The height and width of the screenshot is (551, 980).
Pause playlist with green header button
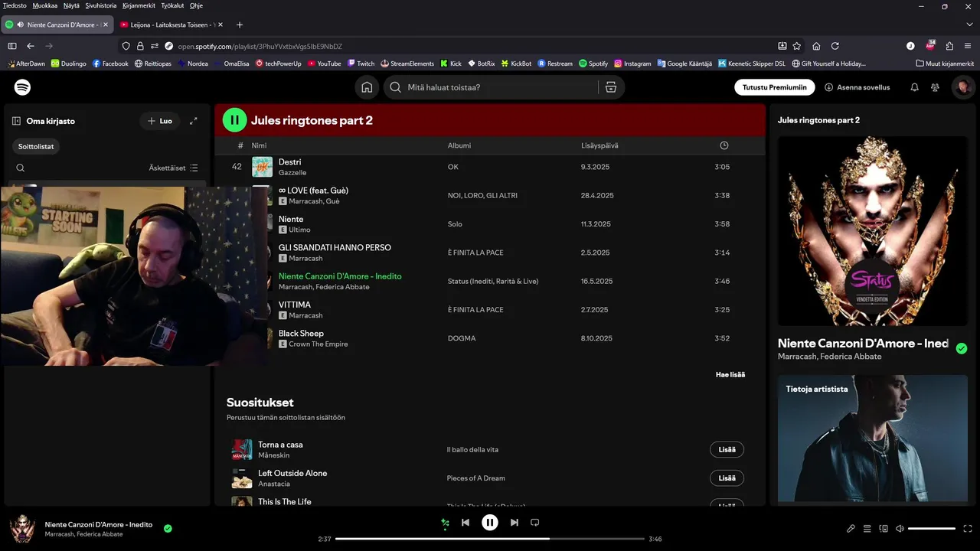coord(235,120)
